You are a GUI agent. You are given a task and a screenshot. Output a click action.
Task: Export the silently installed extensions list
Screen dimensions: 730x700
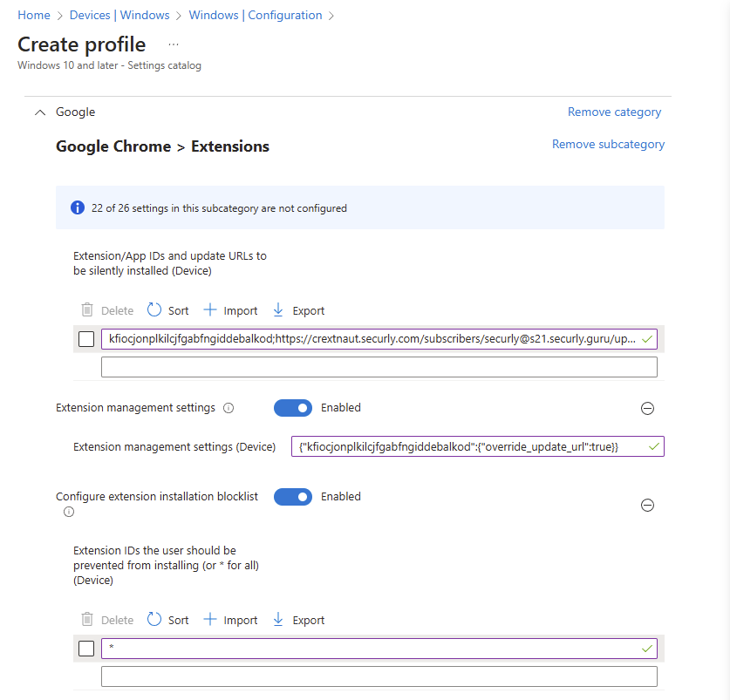[298, 310]
